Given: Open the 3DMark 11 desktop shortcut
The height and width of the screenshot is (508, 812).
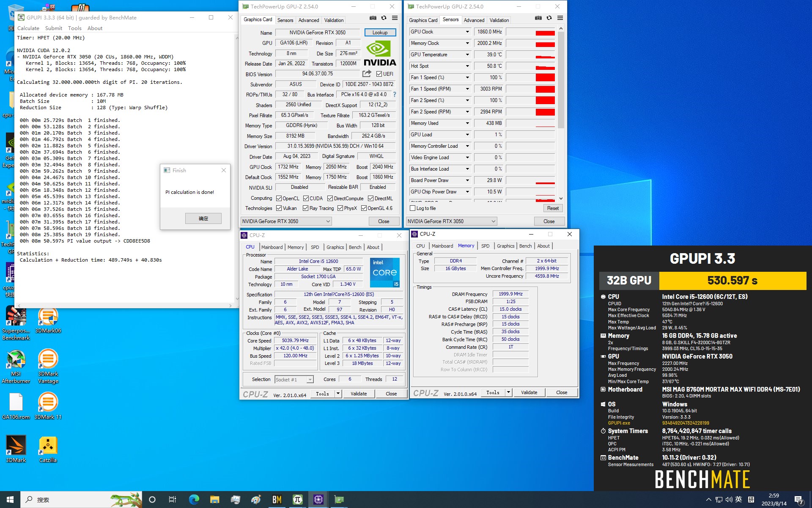Looking at the screenshot, I should click(x=48, y=406).
